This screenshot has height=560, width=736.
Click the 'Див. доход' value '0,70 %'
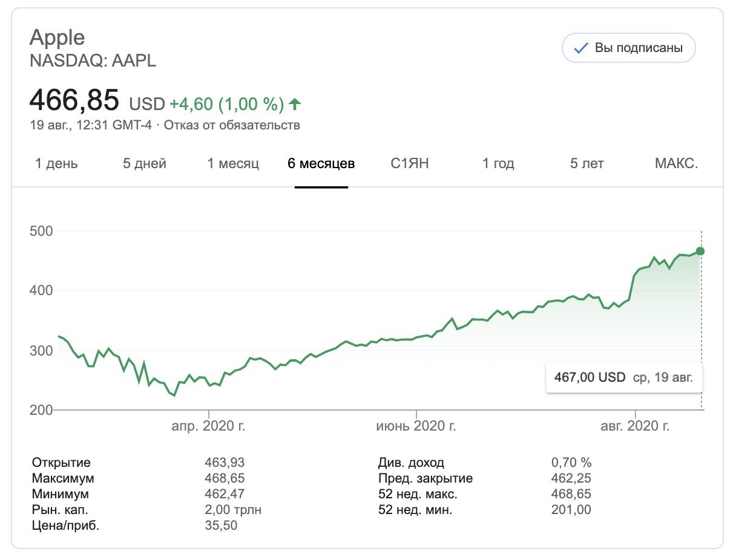click(571, 463)
